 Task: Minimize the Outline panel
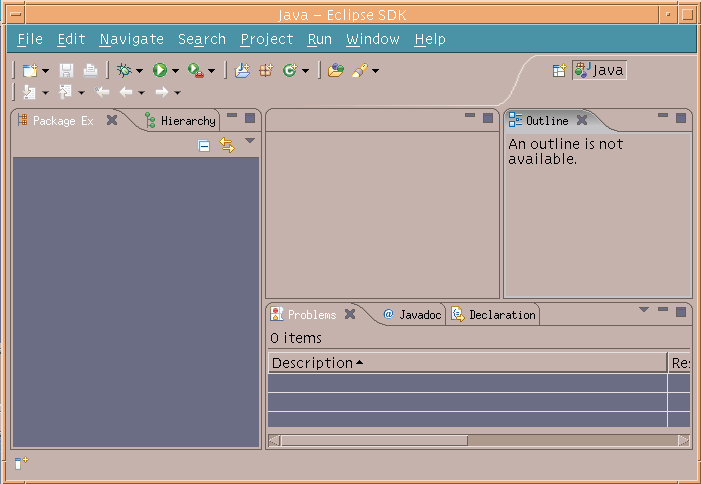(x=663, y=115)
